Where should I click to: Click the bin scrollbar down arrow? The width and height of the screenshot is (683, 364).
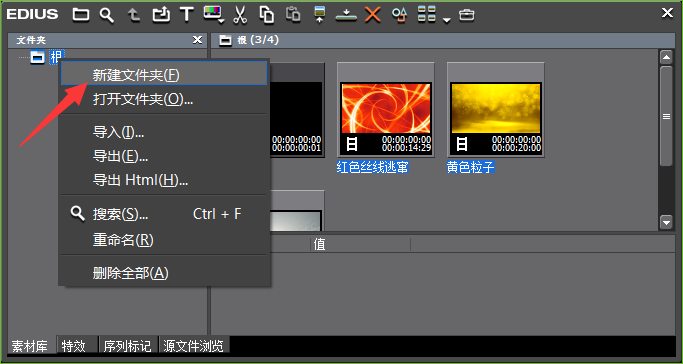(666, 222)
